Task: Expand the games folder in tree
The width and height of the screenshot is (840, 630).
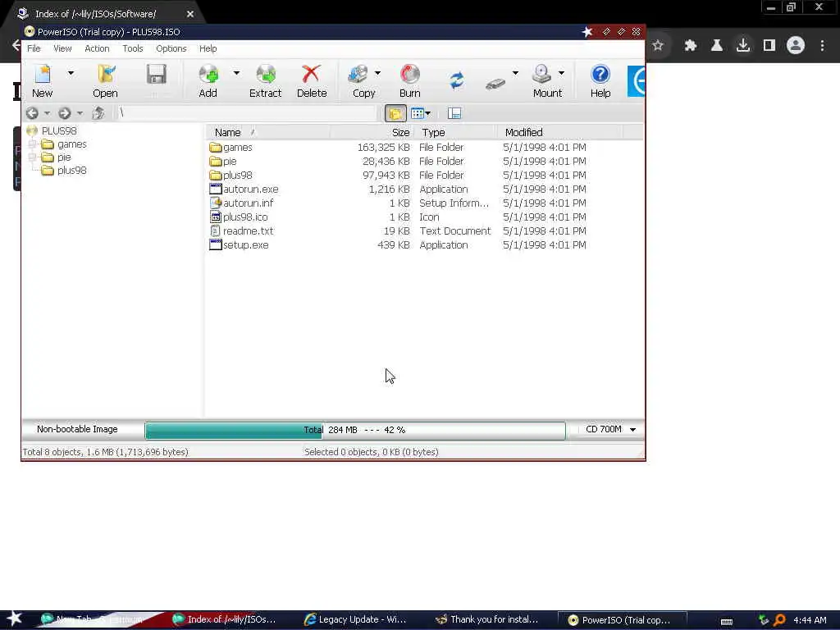Action: tap(32, 144)
